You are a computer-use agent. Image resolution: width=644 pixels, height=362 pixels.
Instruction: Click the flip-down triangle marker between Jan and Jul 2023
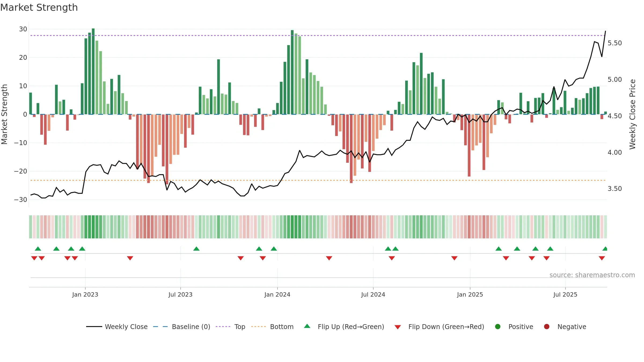130,258
